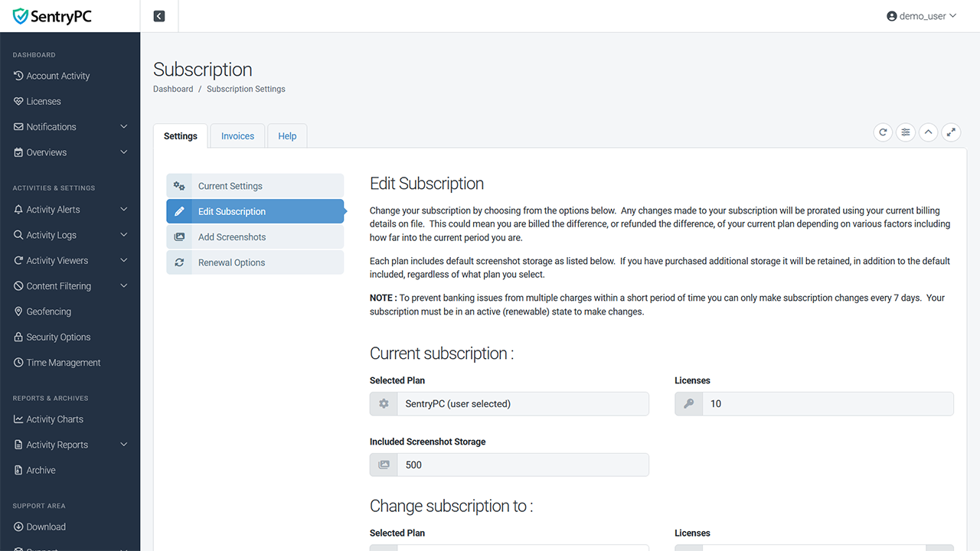Click the Security Options lock icon

[x=18, y=337]
